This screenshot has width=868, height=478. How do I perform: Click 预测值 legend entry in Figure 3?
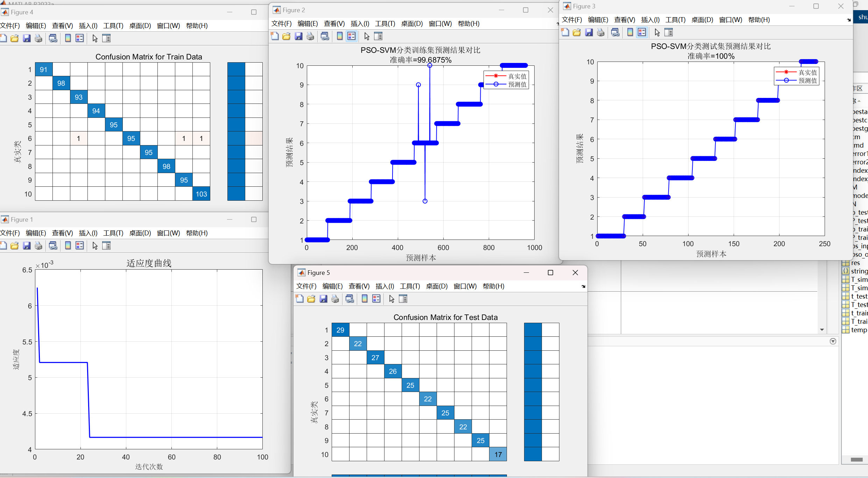pos(807,81)
